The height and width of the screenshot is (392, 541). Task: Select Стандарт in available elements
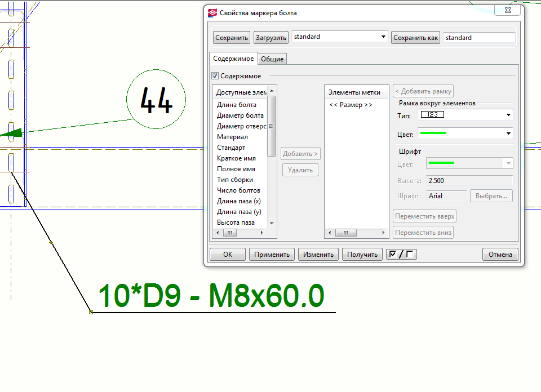click(231, 148)
